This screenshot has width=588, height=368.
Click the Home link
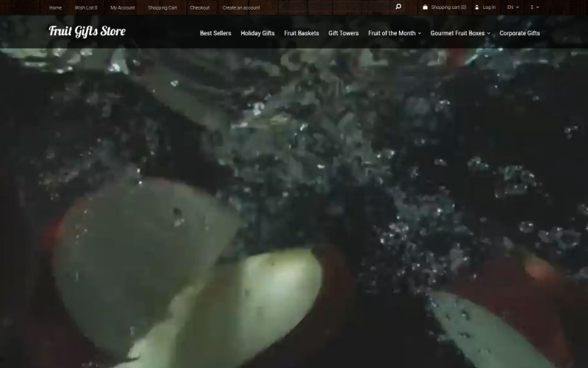[x=55, y=7]
